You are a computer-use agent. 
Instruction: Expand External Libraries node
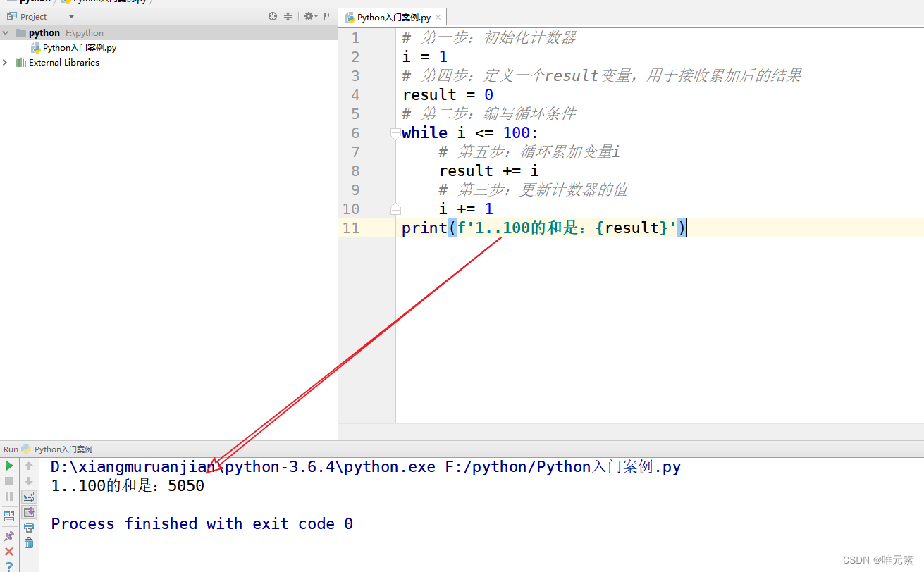[6, 63]
